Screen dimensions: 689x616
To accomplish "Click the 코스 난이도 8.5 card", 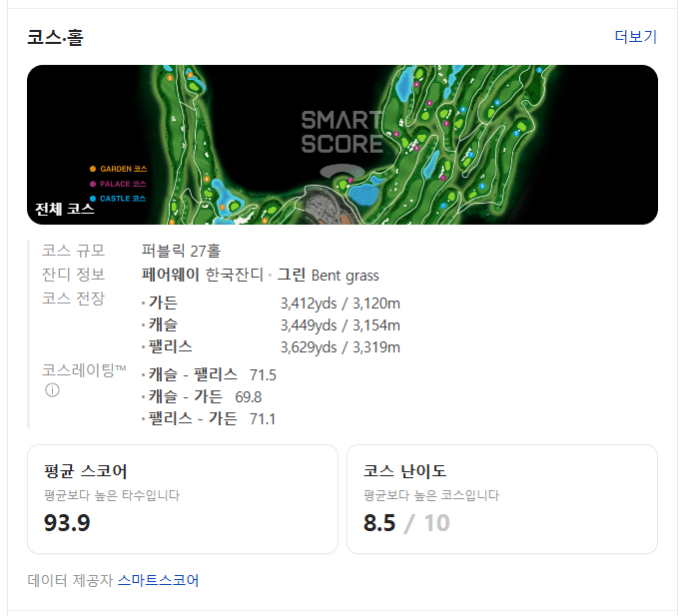I will tap(502, 499).
